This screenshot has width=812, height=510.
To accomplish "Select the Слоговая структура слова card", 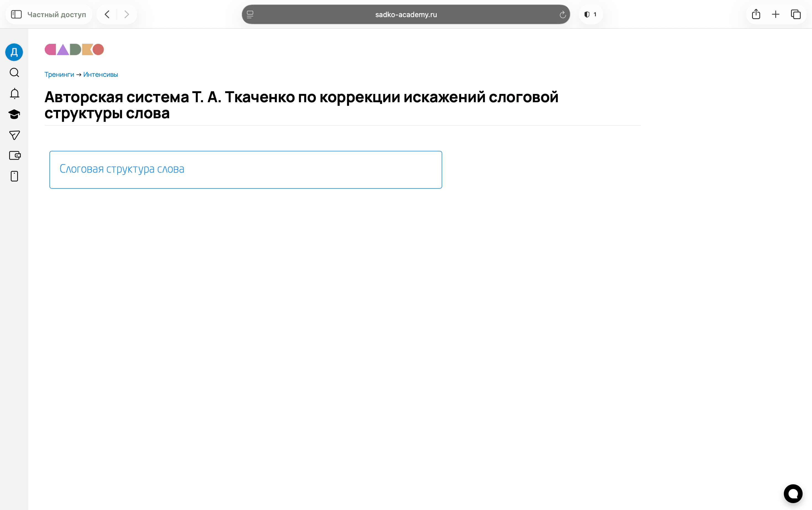I will click(246, 169).
